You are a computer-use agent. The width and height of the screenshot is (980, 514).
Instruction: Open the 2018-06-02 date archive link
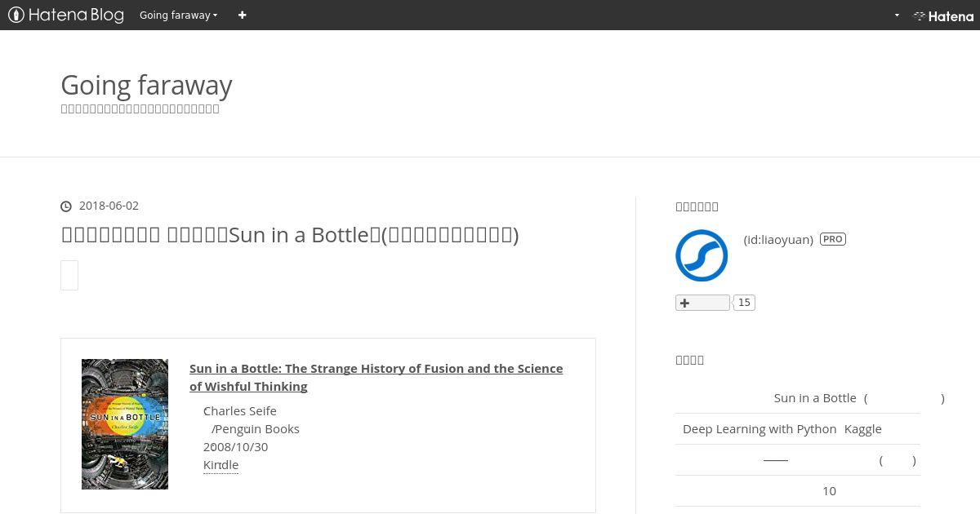pyautogui.click(x=109, y=206)
